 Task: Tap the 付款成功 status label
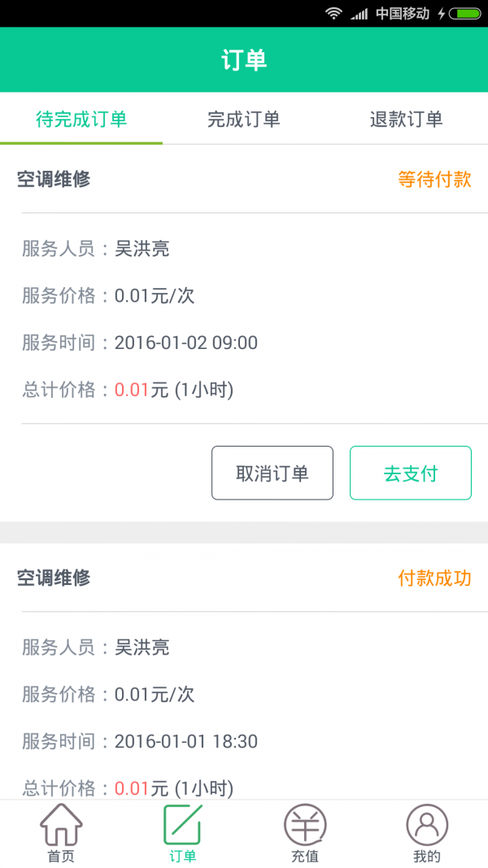(434, 578)
